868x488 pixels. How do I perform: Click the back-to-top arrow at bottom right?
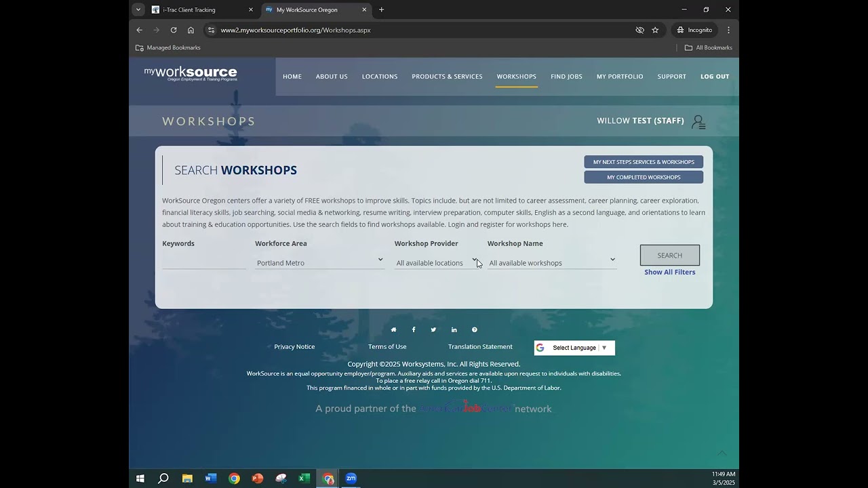[722, 453]
